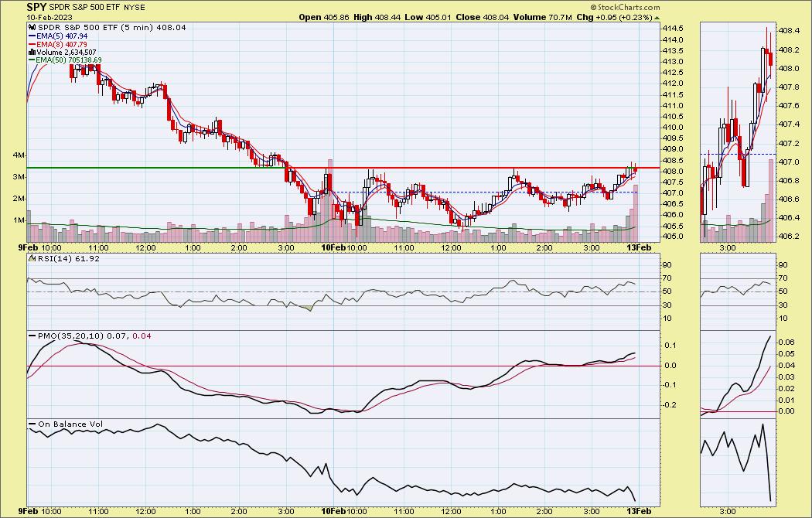Click the red horizontal resistance line near 408
This screenshot has width=812, height=518.
point(474,168)
